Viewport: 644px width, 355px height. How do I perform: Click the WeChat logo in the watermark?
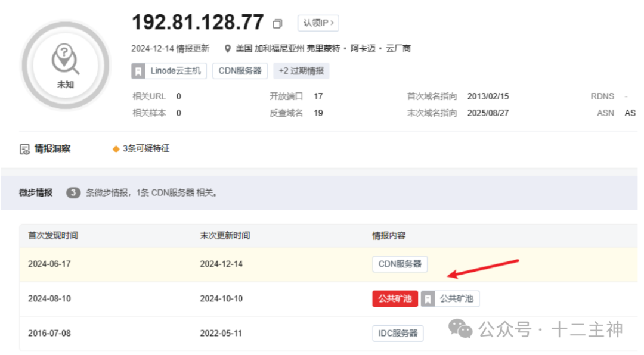pyautogui.click(x=460, y=328)
